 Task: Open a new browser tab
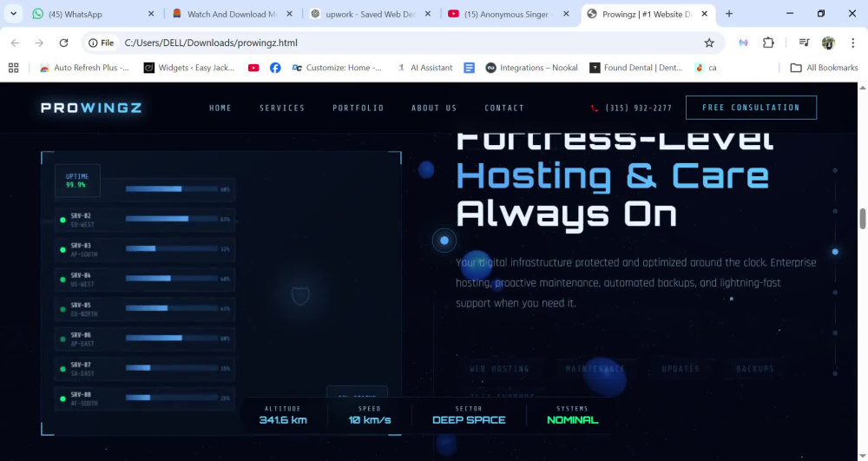[729, 14]
